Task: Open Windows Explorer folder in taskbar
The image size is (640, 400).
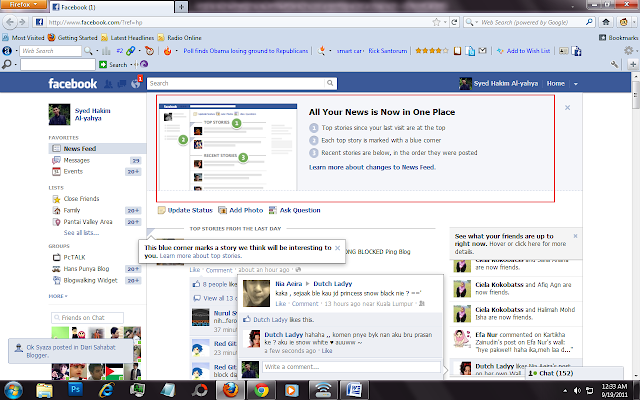Action: coord(44,390)
